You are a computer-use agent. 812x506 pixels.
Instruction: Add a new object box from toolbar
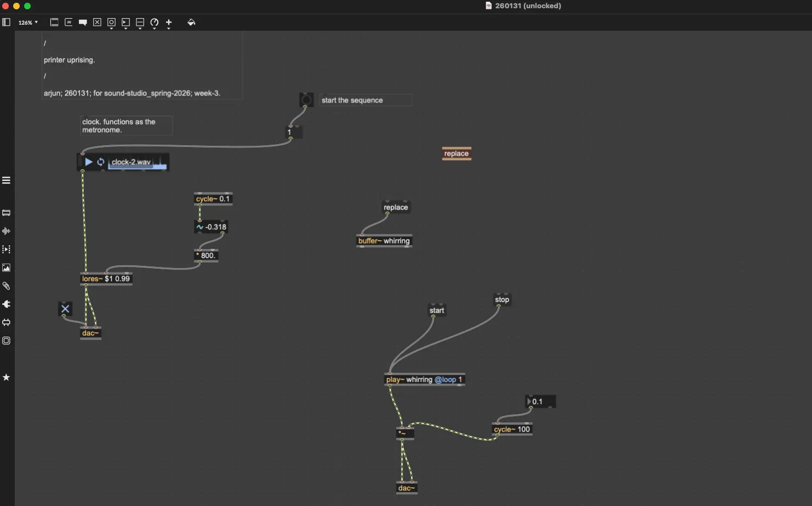point(54,22)
